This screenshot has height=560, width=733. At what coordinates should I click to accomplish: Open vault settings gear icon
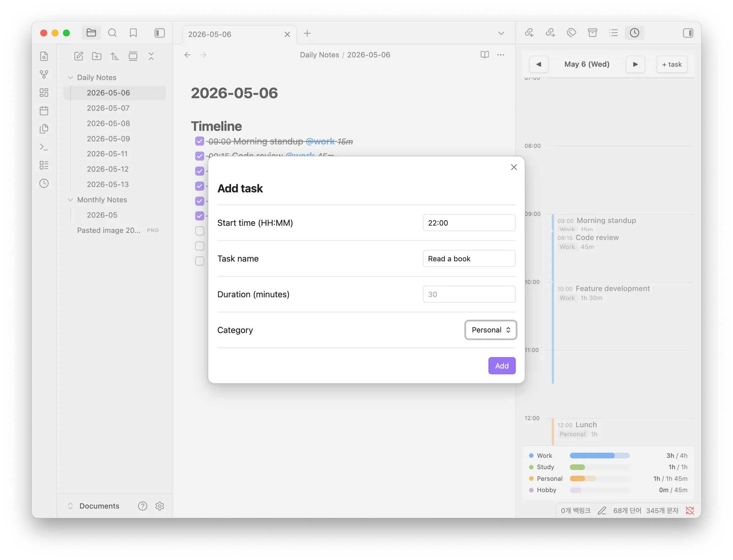coord(160,506)
